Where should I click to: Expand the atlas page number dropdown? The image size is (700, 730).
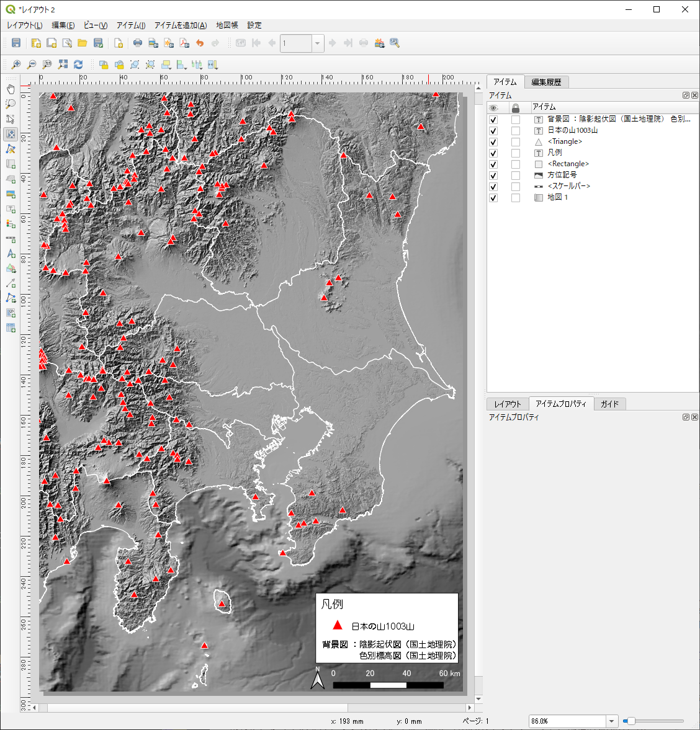tap(318, 43)
